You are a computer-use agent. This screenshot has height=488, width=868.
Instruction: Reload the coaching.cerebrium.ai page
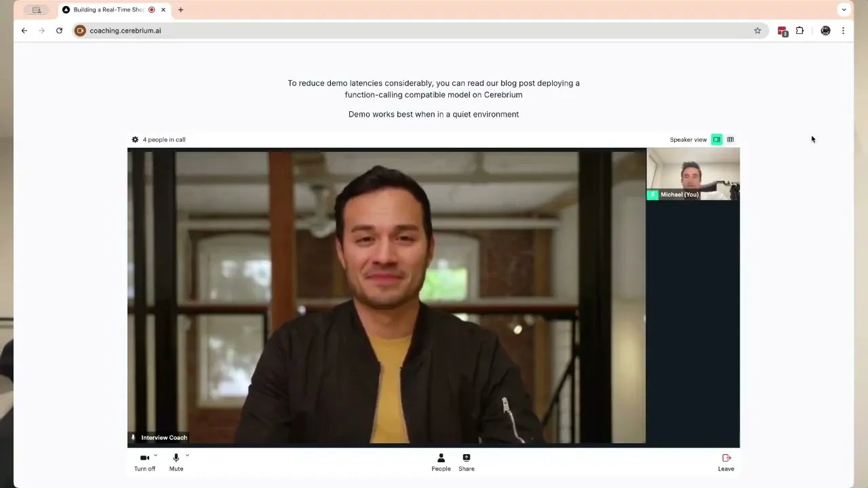tap(60, 30)
